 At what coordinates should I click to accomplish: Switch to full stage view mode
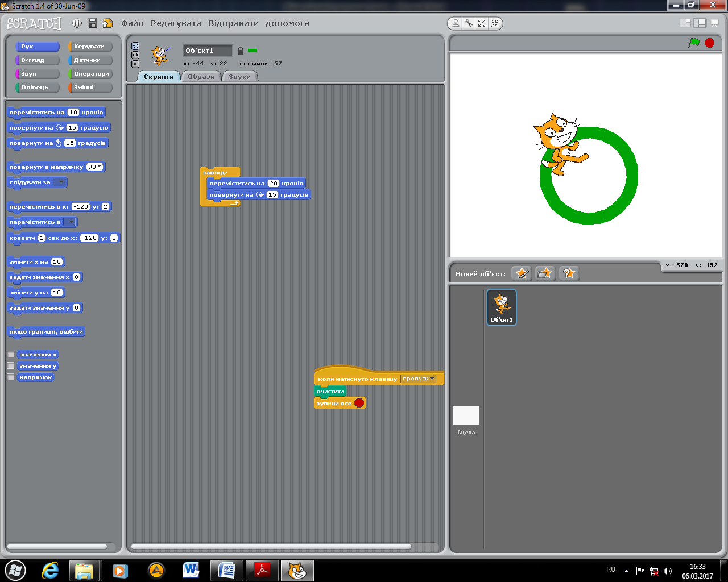pyautogui.click(x=700, y=23)
